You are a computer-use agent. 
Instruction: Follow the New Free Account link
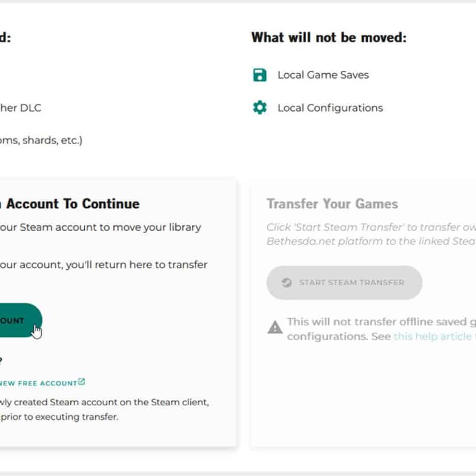[38, 383]
